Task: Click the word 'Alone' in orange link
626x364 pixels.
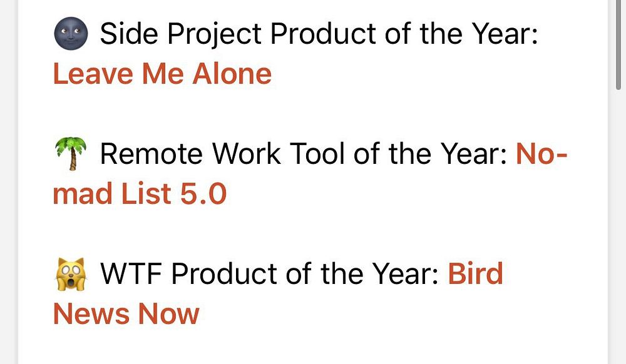Action: (232, 74)
